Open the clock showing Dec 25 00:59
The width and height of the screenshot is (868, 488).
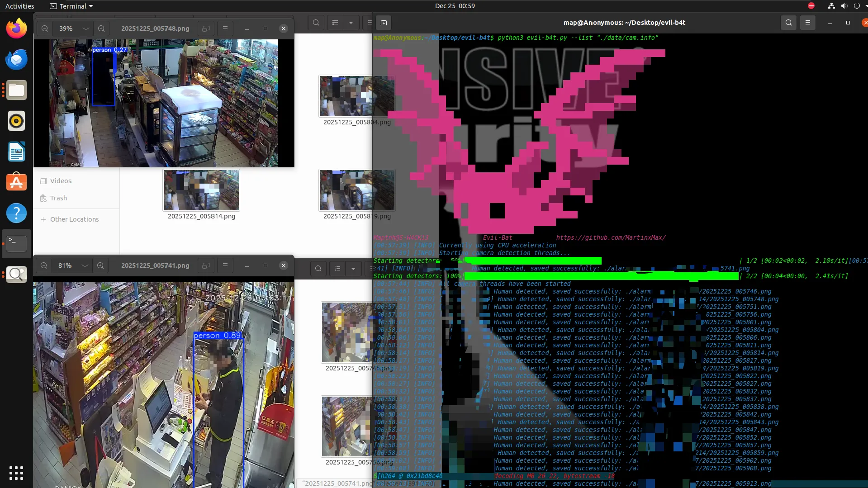pos(455,6)
